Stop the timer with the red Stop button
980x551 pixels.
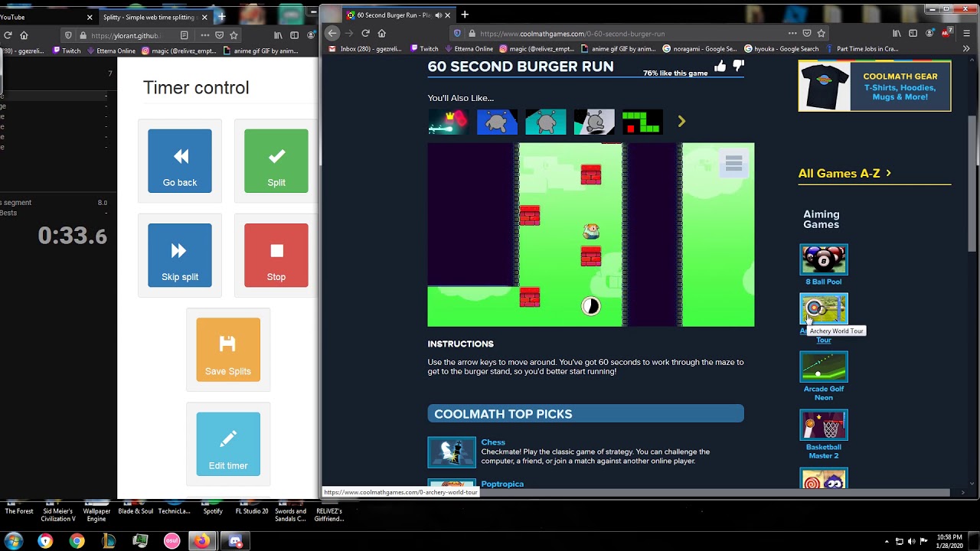(x=276, y=255)
